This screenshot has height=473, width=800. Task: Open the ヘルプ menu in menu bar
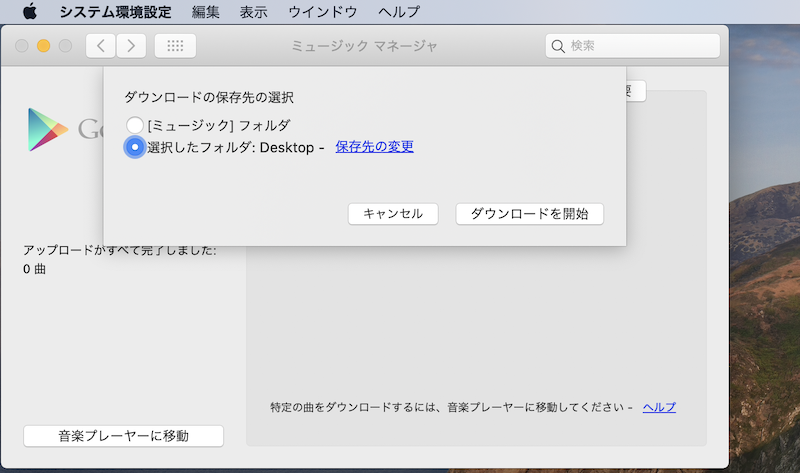click(x=399, y=13)
